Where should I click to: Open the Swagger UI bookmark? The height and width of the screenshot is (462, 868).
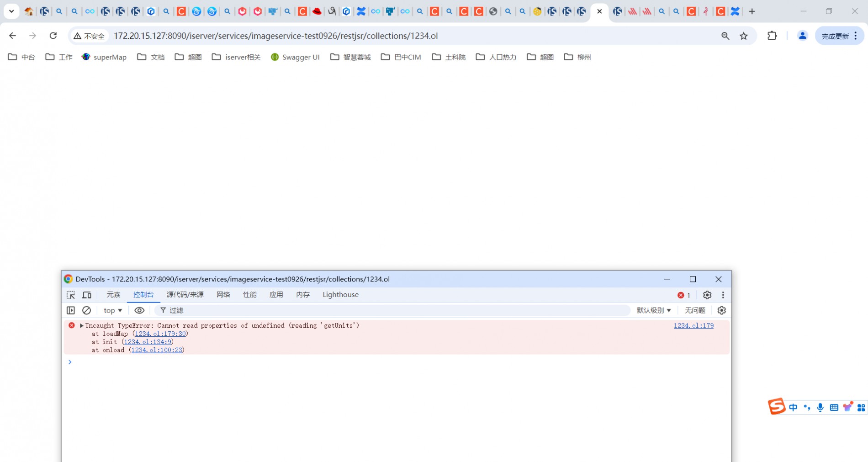(x=295, y=57)
